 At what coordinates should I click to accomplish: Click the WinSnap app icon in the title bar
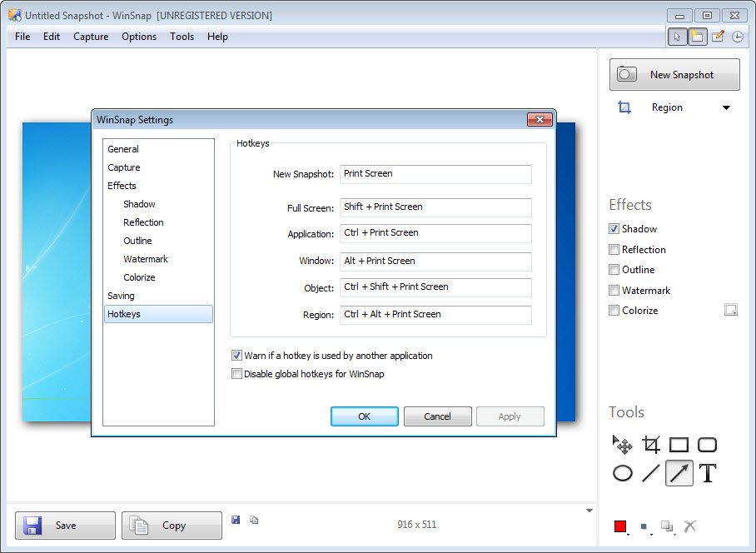pos(15,16)
